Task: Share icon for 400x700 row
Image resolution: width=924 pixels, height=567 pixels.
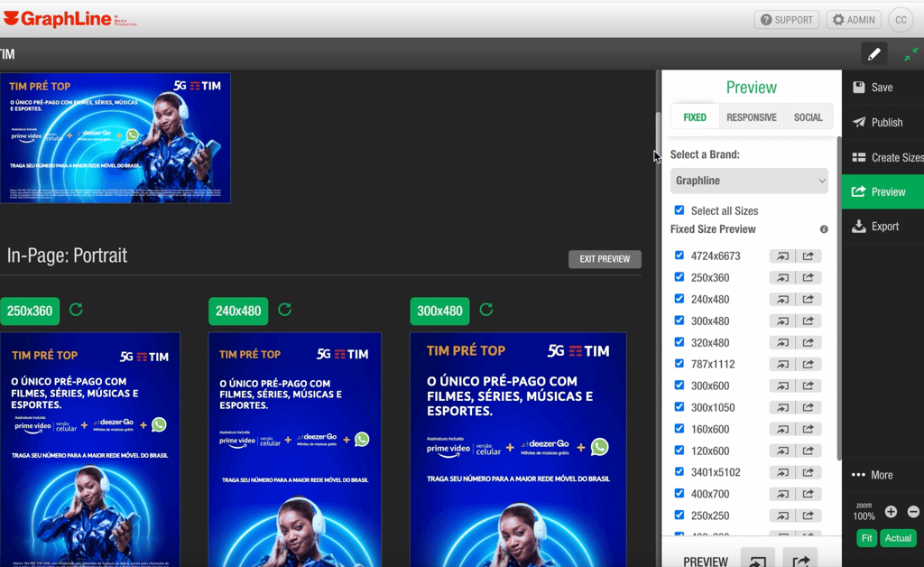Action: (x=808, y=494)
